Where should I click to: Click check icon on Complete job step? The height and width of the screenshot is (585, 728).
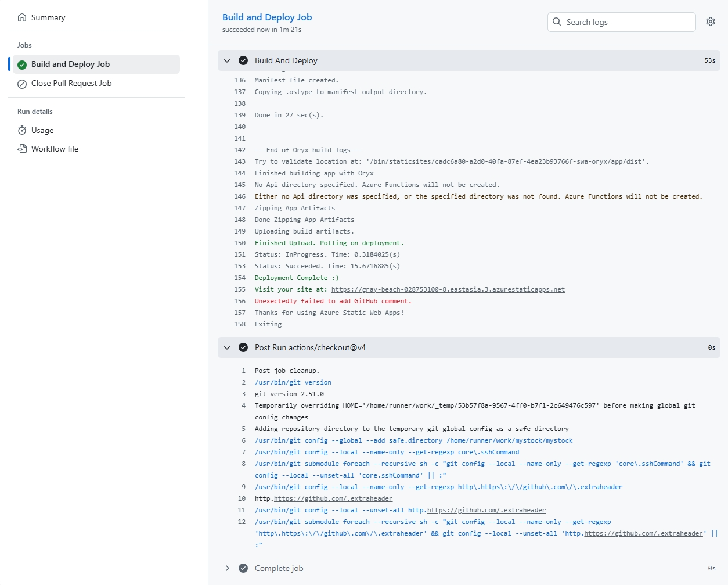pyautogui.click(x=243, y=568)
